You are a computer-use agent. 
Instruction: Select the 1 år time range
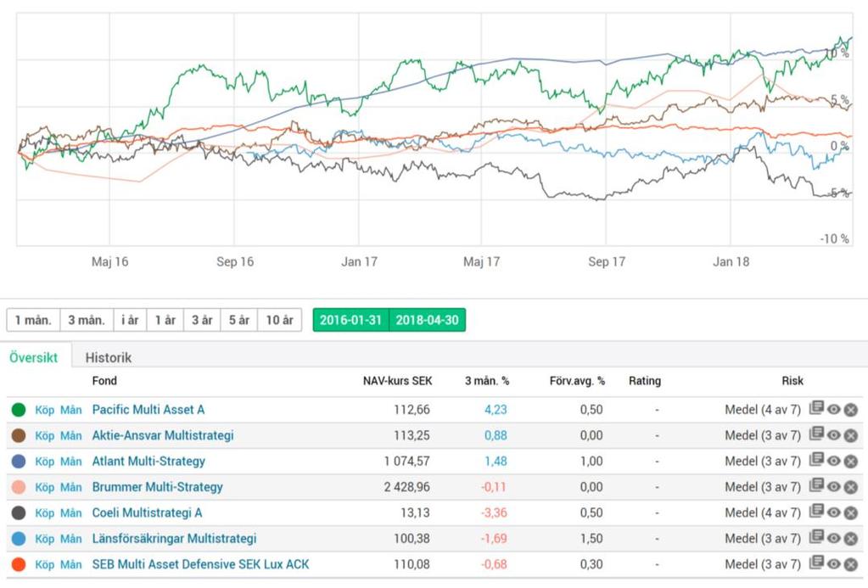[165, 320]
